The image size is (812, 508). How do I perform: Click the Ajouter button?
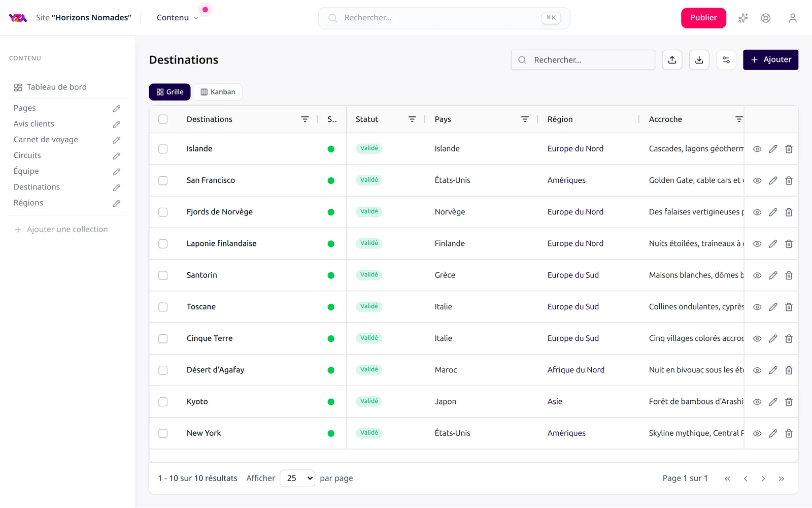coord(770,60)
